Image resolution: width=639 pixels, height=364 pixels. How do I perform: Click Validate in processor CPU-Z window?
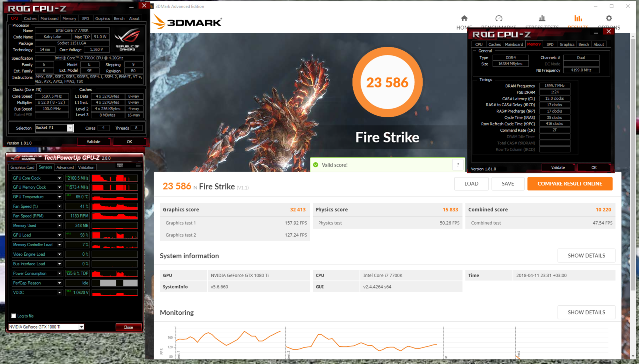pos(93,142)
